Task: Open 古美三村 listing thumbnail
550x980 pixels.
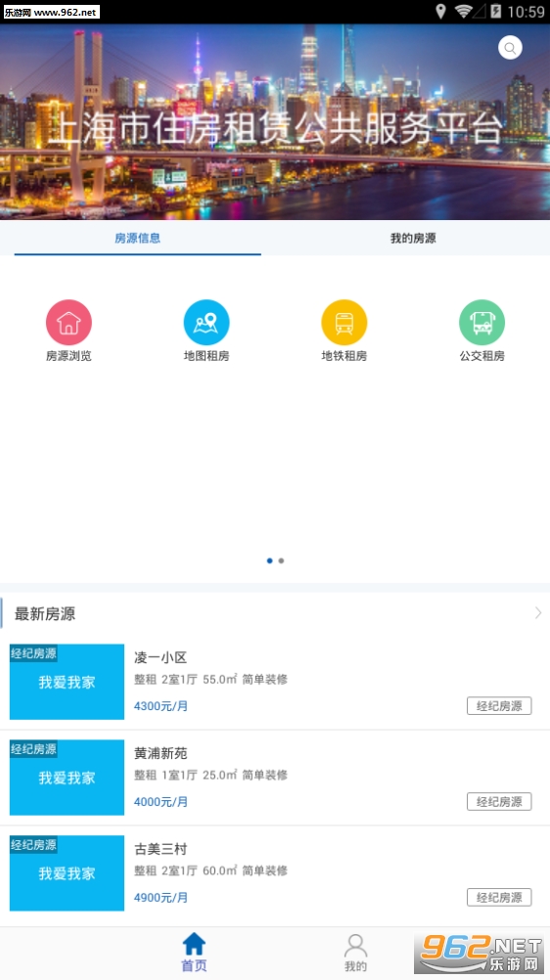Action: coord(67,873)
